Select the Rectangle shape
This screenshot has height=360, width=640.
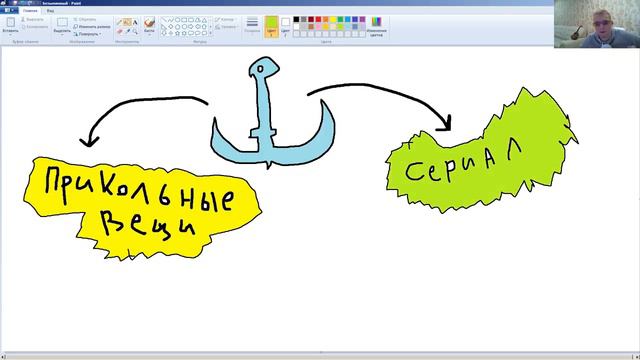184,20
